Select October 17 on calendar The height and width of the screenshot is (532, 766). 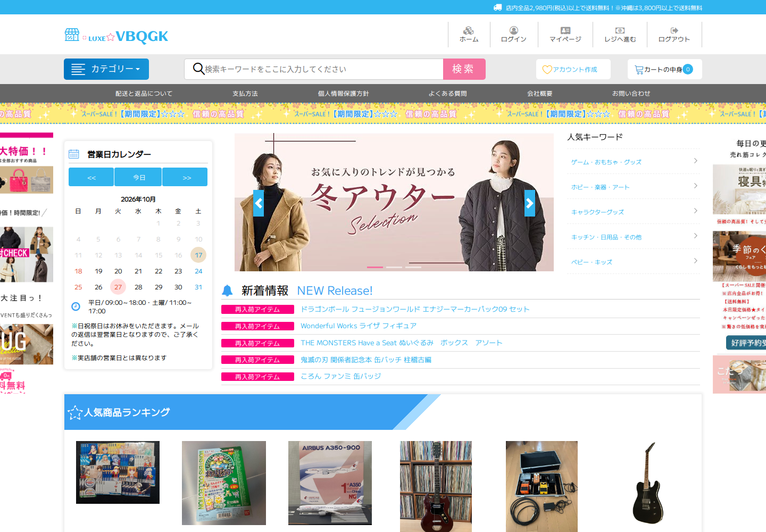[198, 255]
